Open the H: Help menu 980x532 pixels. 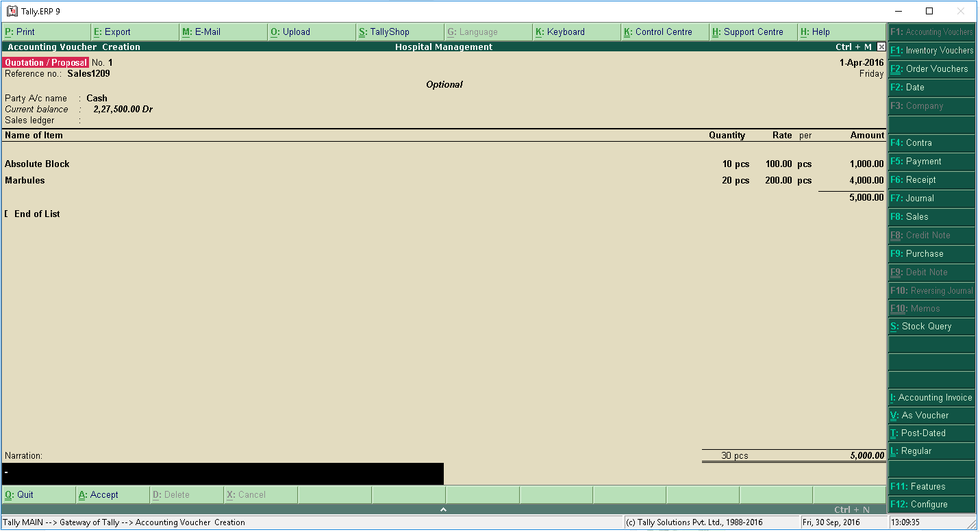point(842,32)
